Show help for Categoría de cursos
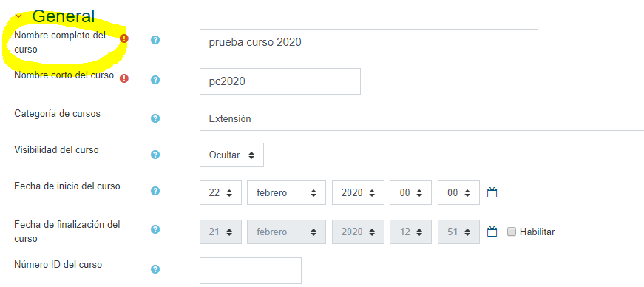The height and width of the screenshot is (287, 644). tap(155, 118)
